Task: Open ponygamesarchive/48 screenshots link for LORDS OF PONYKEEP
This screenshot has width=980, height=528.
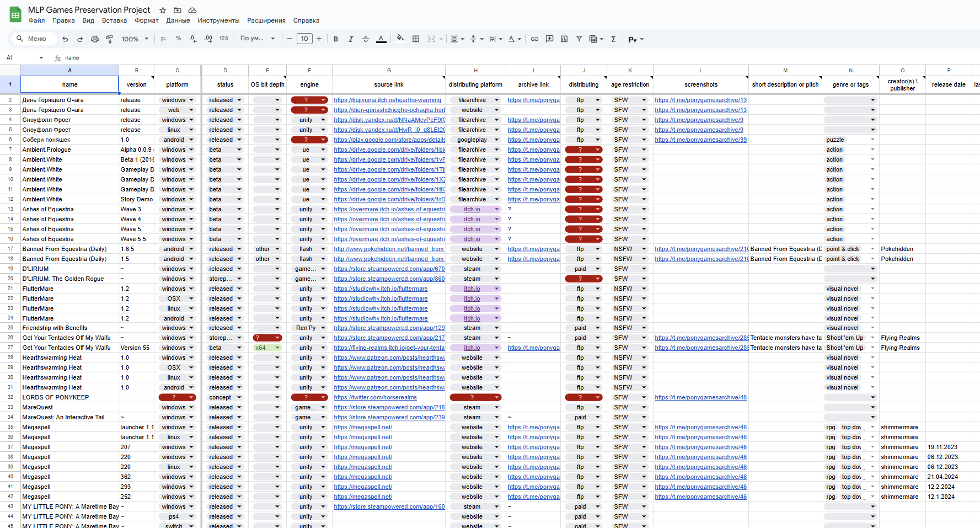Action: coord(700,397)
